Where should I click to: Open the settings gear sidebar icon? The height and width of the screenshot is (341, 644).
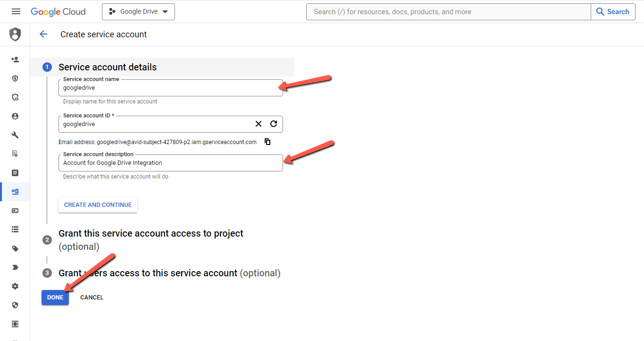[x=15, y=286]
